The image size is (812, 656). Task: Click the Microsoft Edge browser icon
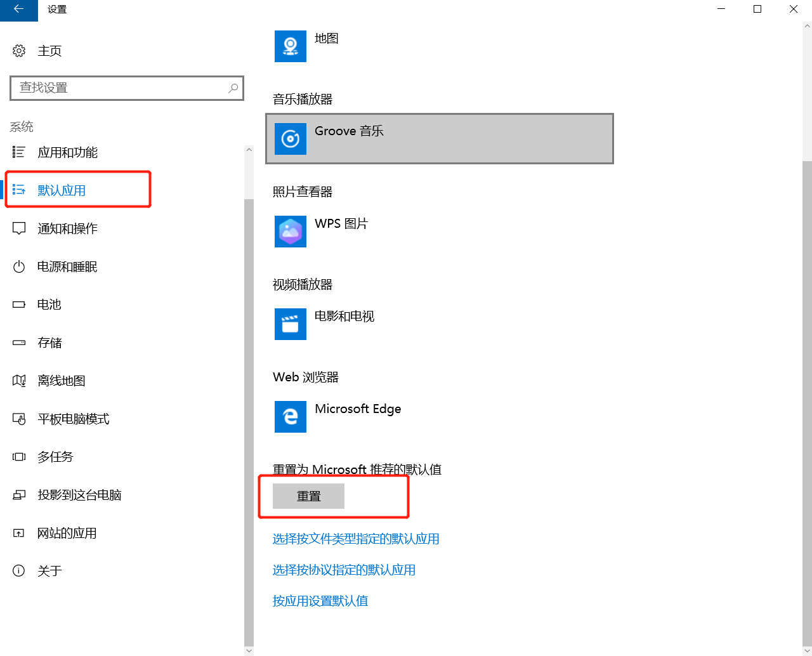pos(290,417)
